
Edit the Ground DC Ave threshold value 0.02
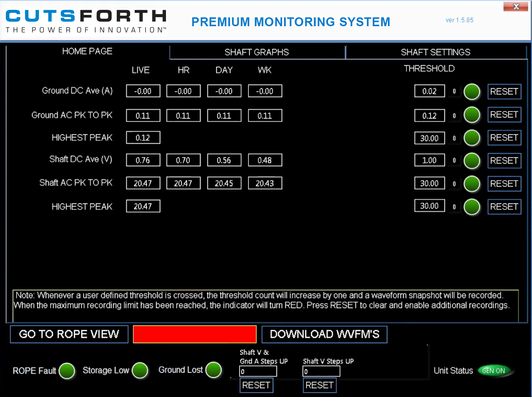pyautogui.click(x=429, y=91)
